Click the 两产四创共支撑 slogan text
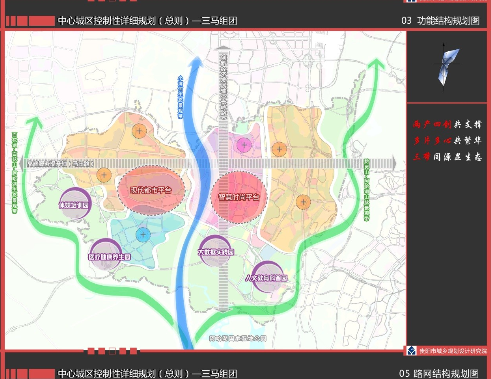The width and height of the screenshot is (491, 379). click(447, 124)
